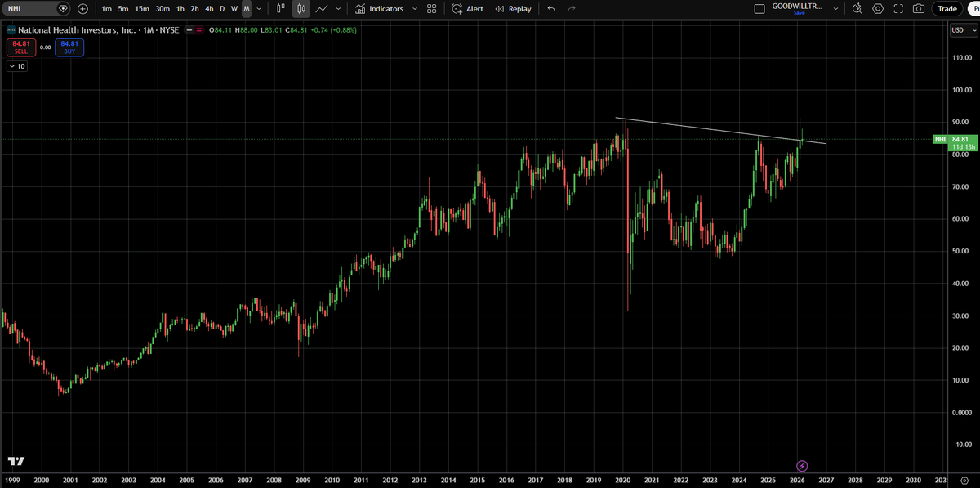Switch to the weekly W timeframe
Image resolution: width=980 pixels, height=488 pixels.
234,8
